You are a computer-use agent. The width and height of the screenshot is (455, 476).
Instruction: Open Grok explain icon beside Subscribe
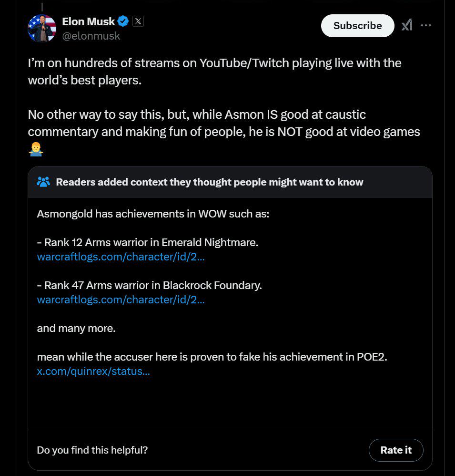pyautogui.click(x=407, y=25)
